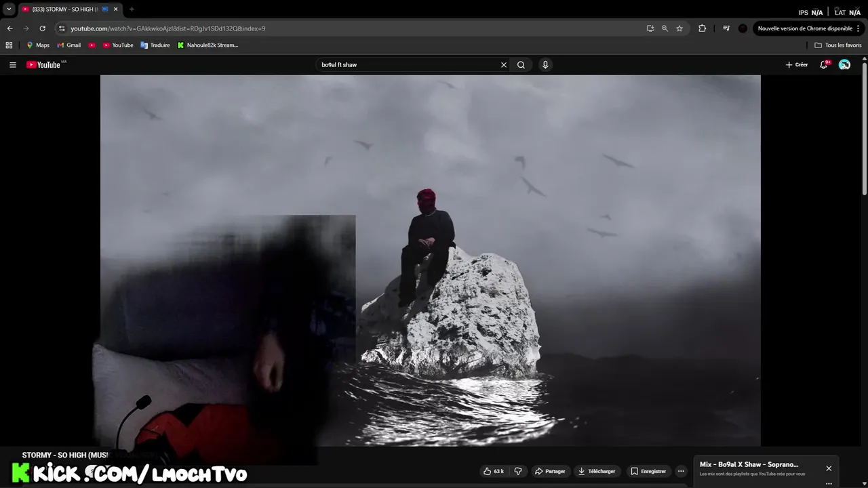
Task: Open the YouTube account avatar menu
Action: [844, 65]
